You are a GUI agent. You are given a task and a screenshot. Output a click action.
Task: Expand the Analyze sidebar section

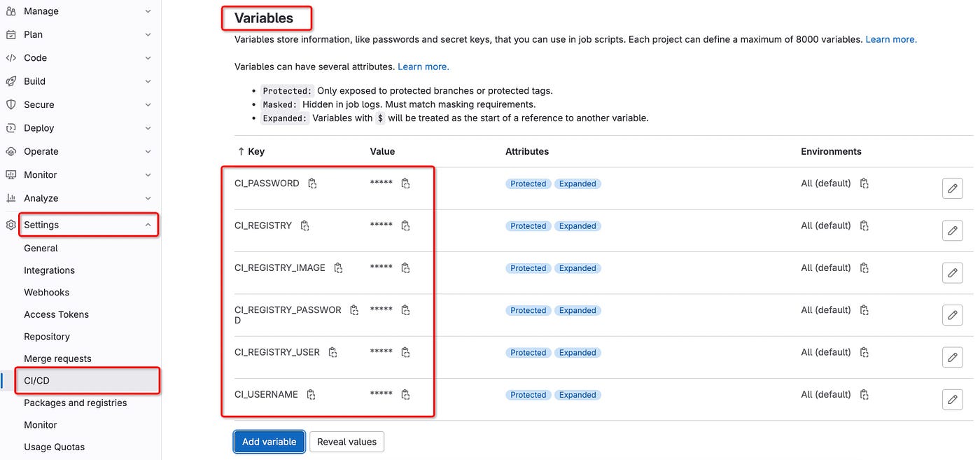tap(78, 198)
